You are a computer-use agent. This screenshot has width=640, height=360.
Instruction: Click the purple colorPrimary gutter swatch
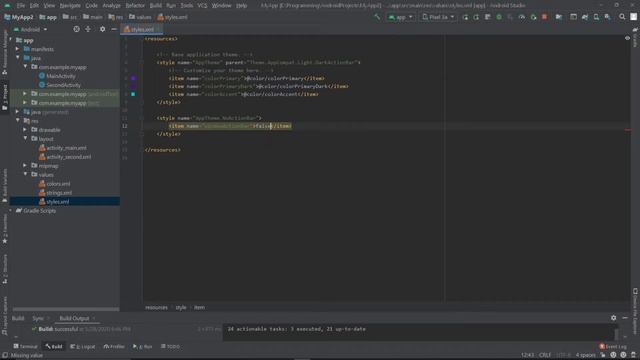[x=133, y=78]
